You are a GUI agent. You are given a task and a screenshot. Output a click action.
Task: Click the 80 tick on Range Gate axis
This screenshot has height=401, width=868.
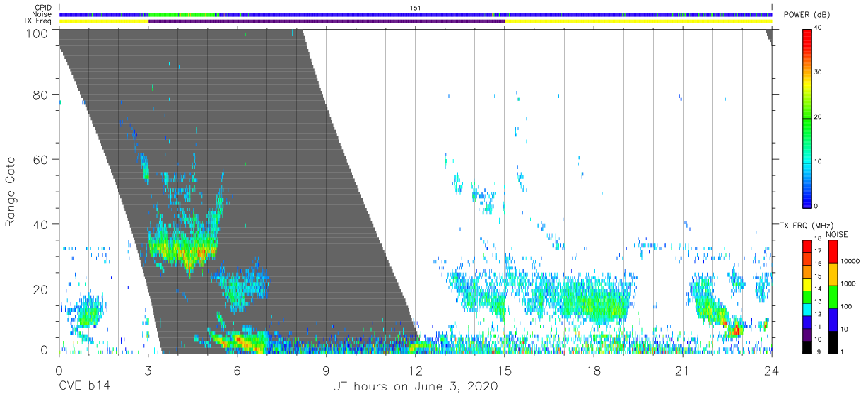(40, 94)
